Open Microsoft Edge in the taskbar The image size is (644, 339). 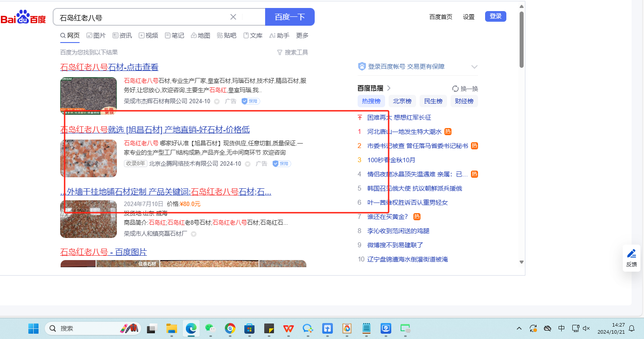coord(191,328)
